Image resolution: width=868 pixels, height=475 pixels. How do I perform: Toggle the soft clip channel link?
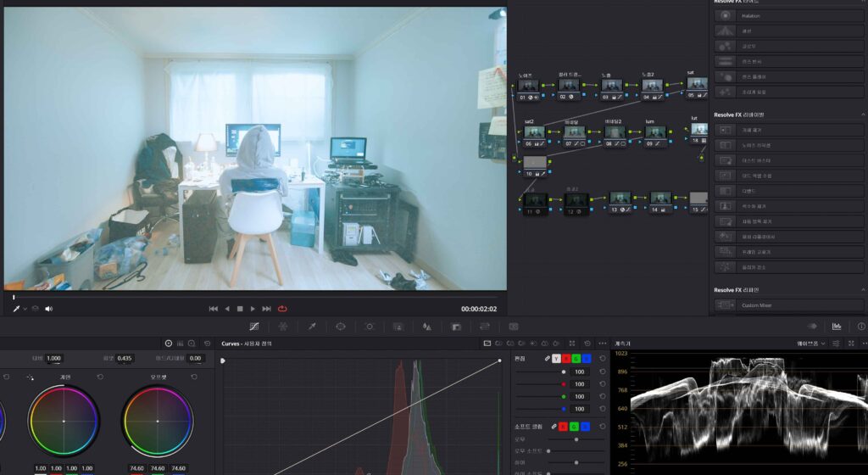[x=553, y=427]
